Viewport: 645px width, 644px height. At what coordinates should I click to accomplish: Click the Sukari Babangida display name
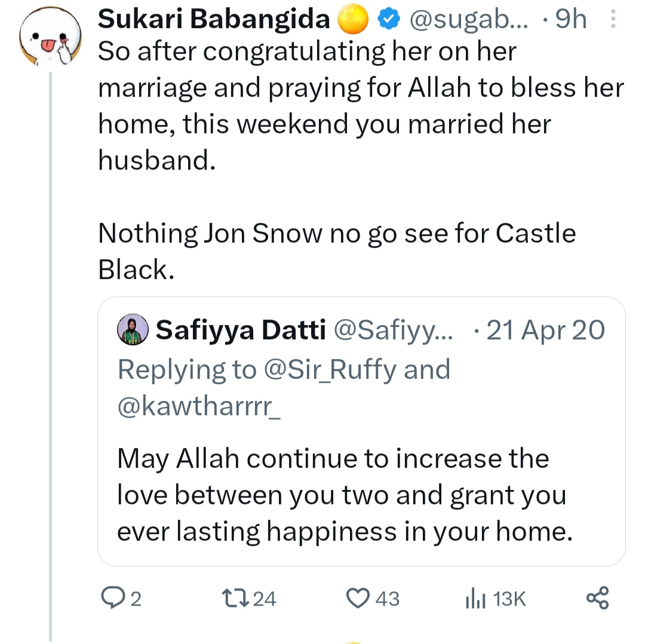[214, 20]
